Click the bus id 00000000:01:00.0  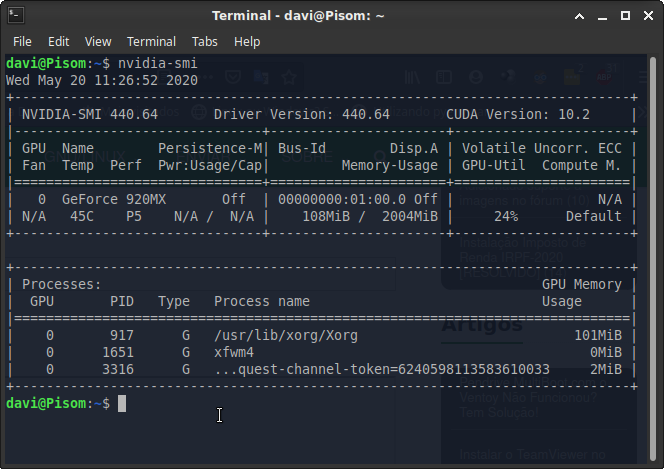(342, 199)
